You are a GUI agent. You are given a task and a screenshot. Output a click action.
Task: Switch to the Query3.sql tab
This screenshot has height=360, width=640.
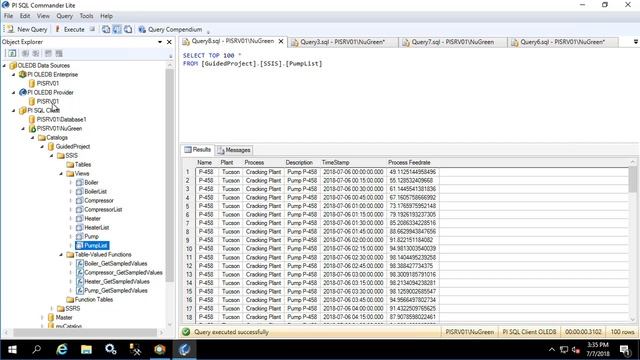(343, 42)
